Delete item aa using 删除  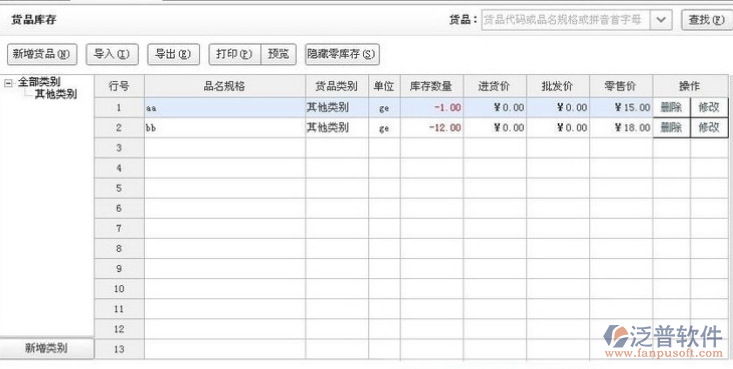671,108
